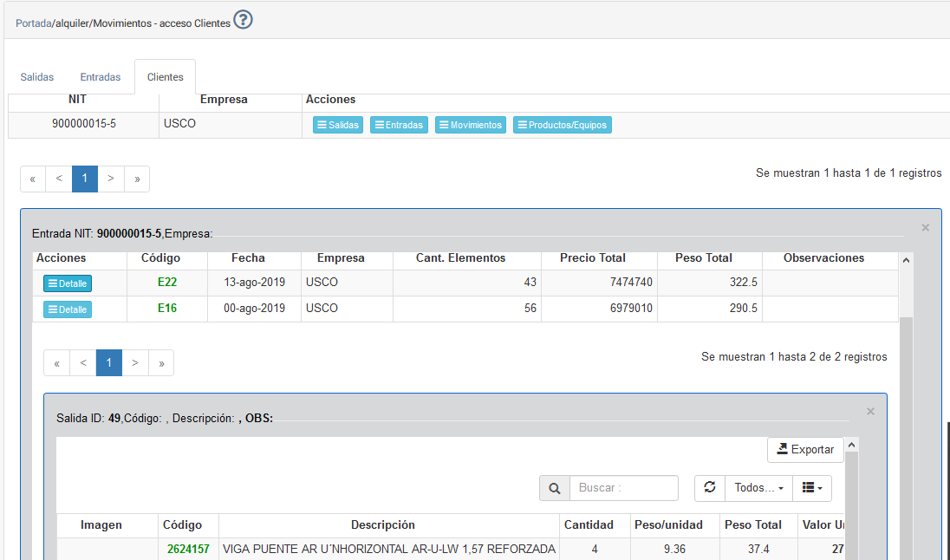The image size is (950, 560).
Task: Click the help question mark icon
Action: click(243, 21)
